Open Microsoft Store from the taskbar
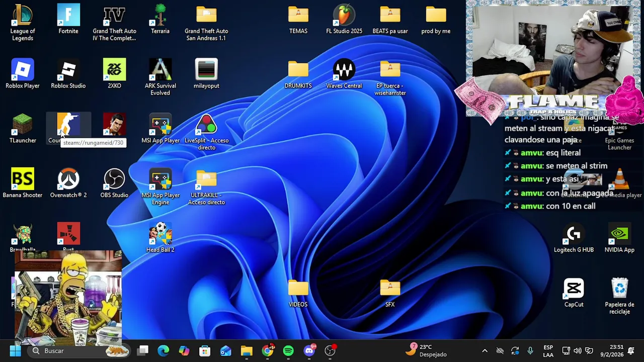Viewport: 644px width, 362px height. tap(205, 350)
